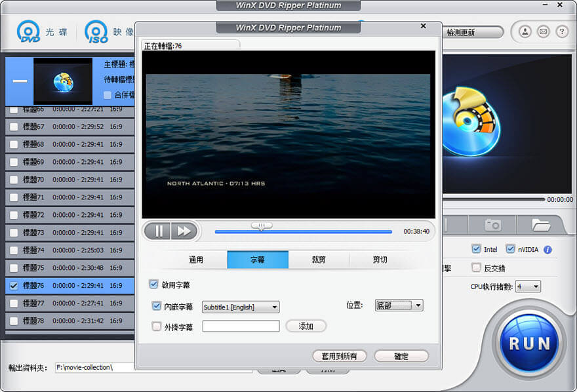Image resolution: width=577 pixels, height=392 pixels.
Task: Close the subtitle settings dialog
Action: coord(423,26)
